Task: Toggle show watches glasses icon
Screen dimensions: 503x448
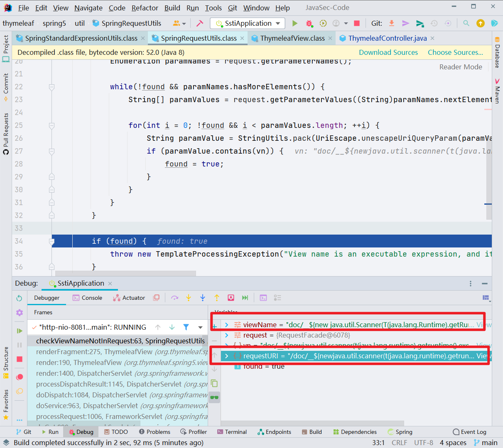Action: tap(214, 397)
